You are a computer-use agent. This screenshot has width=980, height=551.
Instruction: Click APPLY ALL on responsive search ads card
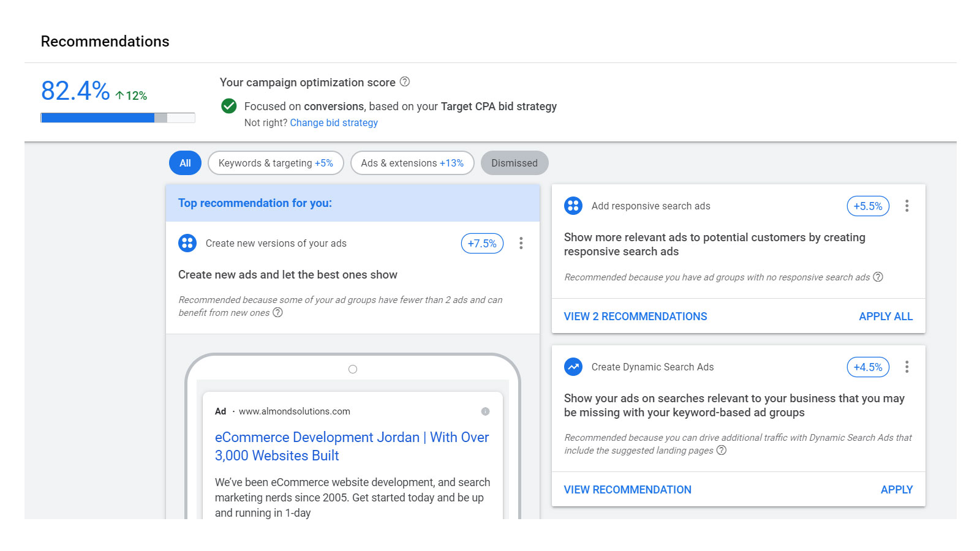(x=886, y=317)
